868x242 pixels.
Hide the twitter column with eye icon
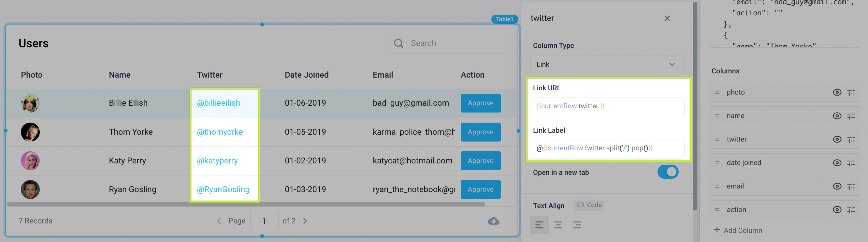(837, 139)
